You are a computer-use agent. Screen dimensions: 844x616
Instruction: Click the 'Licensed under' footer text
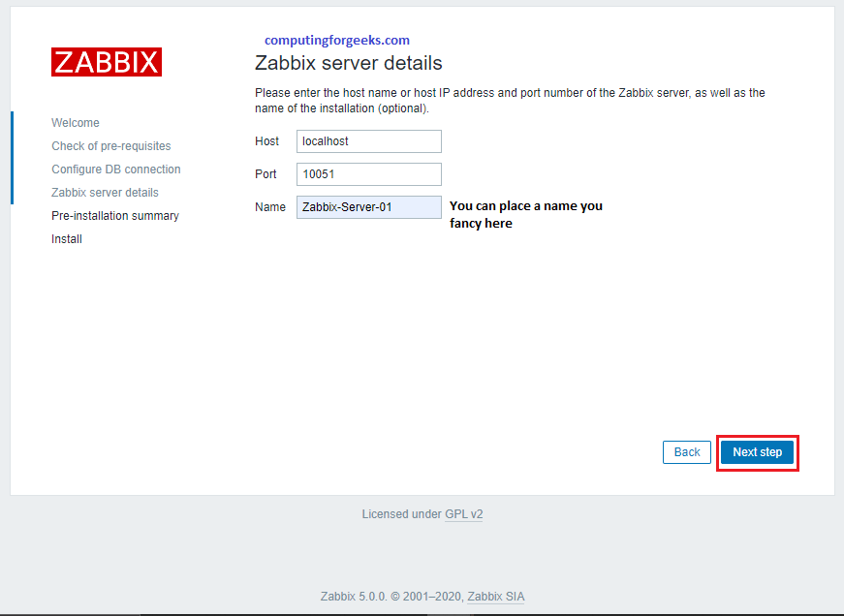coord(401,514)
